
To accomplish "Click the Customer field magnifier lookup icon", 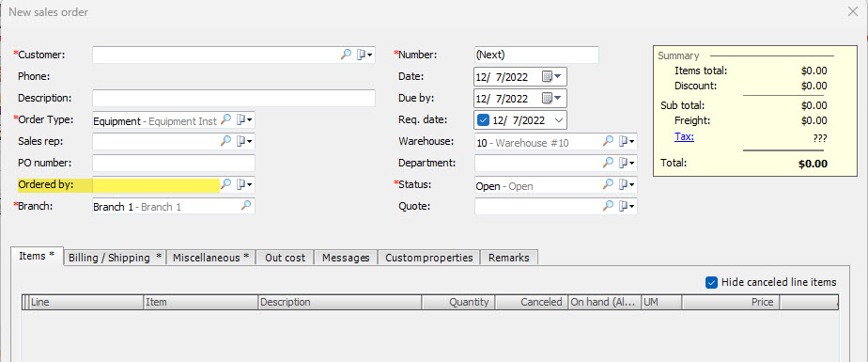I will pyautogui.click(x=346, y=55).
